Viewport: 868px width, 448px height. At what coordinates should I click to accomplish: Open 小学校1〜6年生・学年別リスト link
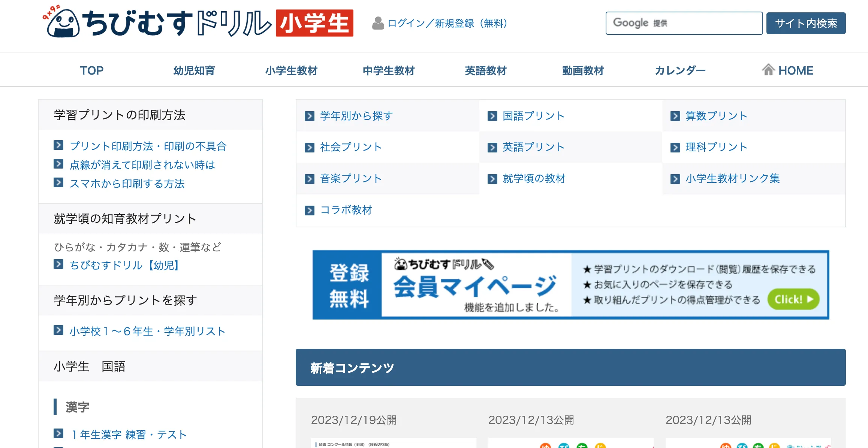click(148, 331)
